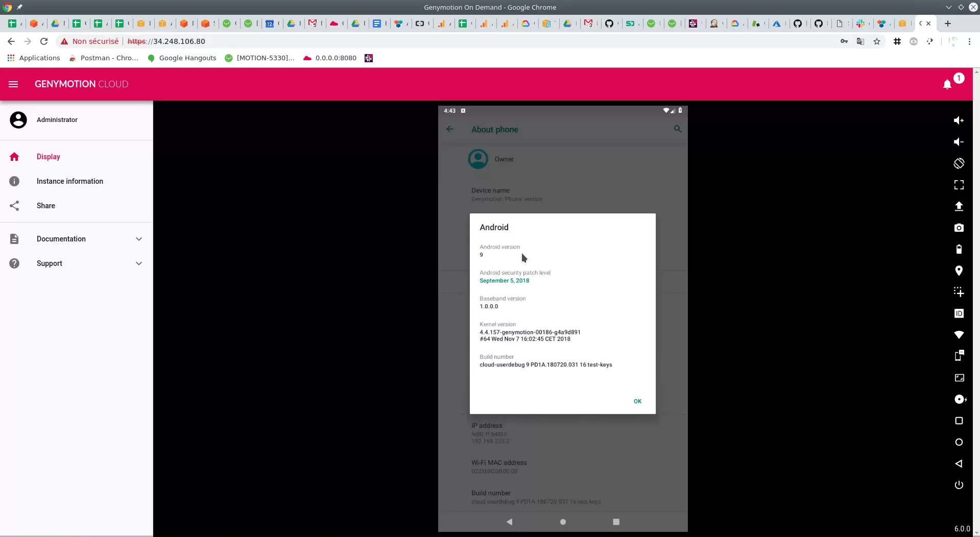980x537 pixels.
Task: Toggle fullscreen display mode
Action: [x=959, y=185]
